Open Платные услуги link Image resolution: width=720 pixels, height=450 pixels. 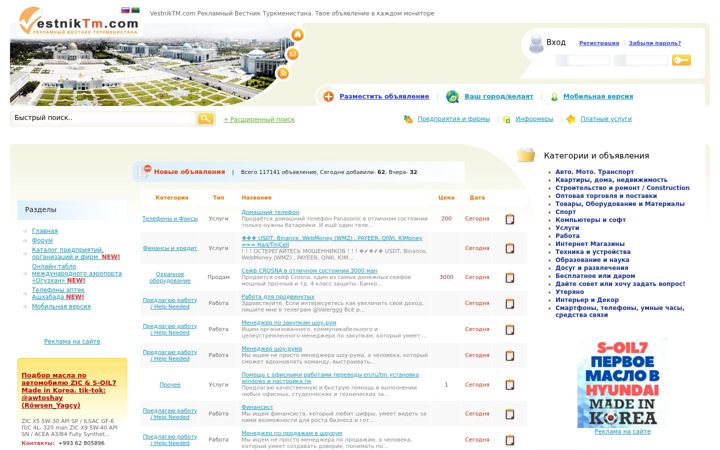[x=606, y=119]
